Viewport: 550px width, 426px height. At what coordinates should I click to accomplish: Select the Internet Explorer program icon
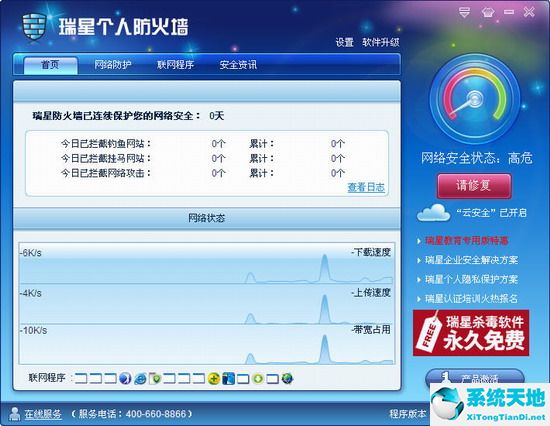click(140, 378)
